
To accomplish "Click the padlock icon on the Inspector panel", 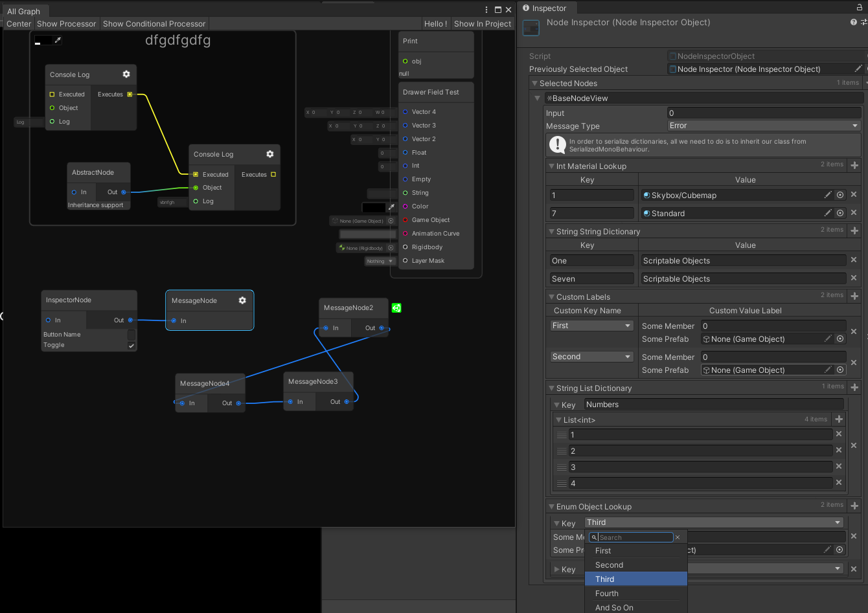I will pos(859,6).
